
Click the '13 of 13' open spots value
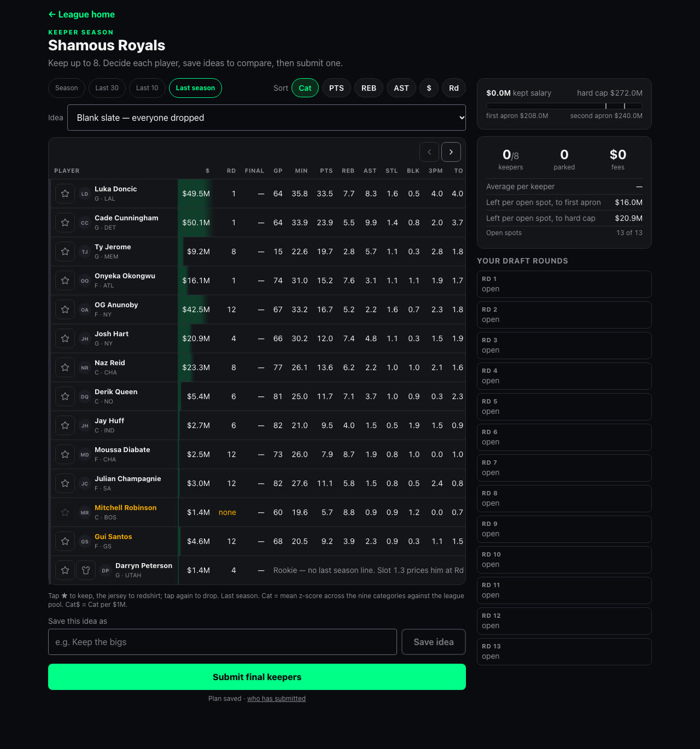tap(629, 233)
